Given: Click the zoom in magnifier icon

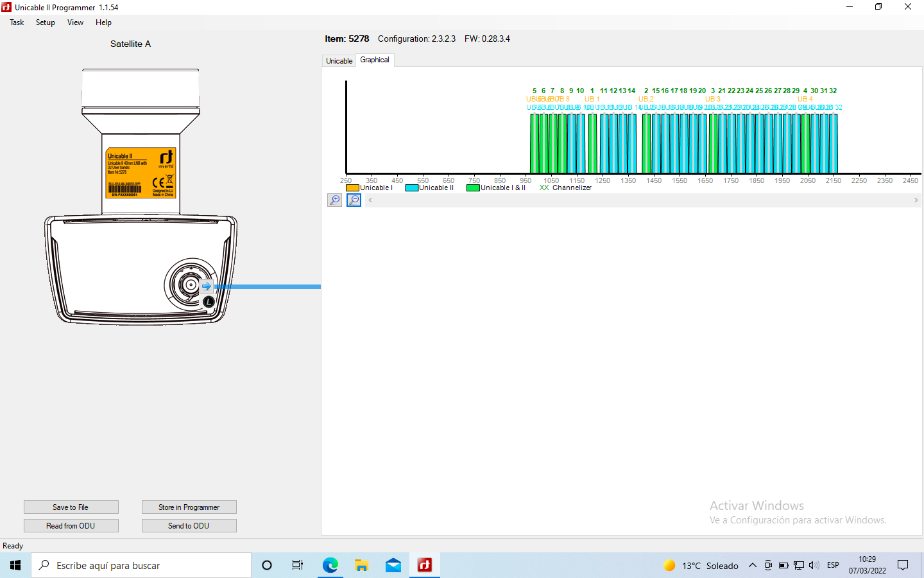Looking at the screenshot, I should click(334, 200).
